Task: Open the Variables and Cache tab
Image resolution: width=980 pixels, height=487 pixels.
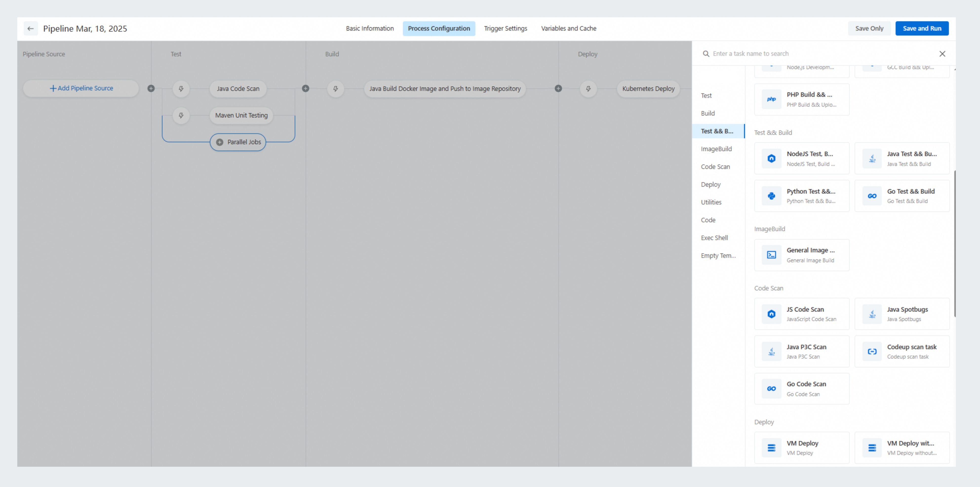Action: coord(568,29)
